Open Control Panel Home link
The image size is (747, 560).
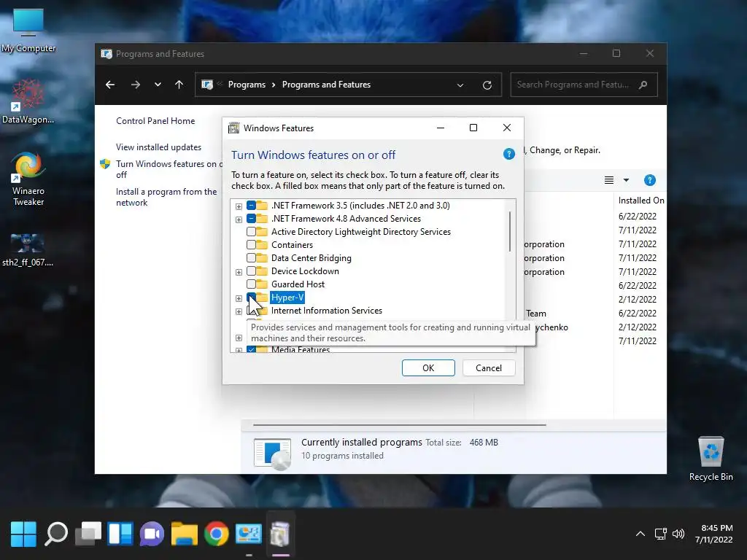tap(155, 121)
